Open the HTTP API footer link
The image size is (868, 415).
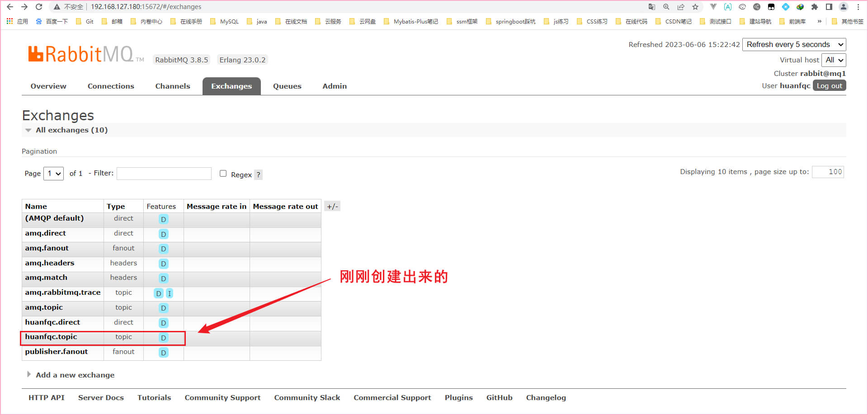(x=47, y=397)
